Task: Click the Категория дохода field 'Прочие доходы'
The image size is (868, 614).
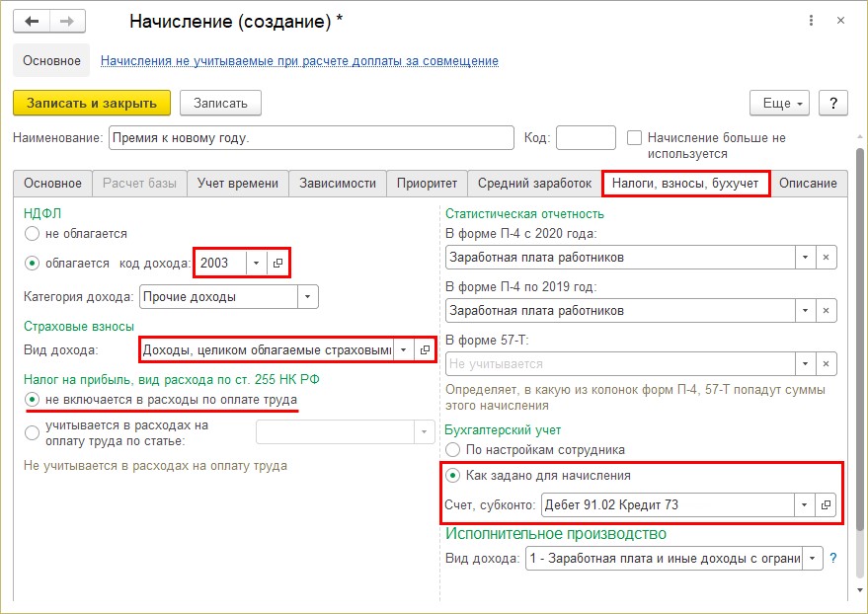Action: click(218, 296)
